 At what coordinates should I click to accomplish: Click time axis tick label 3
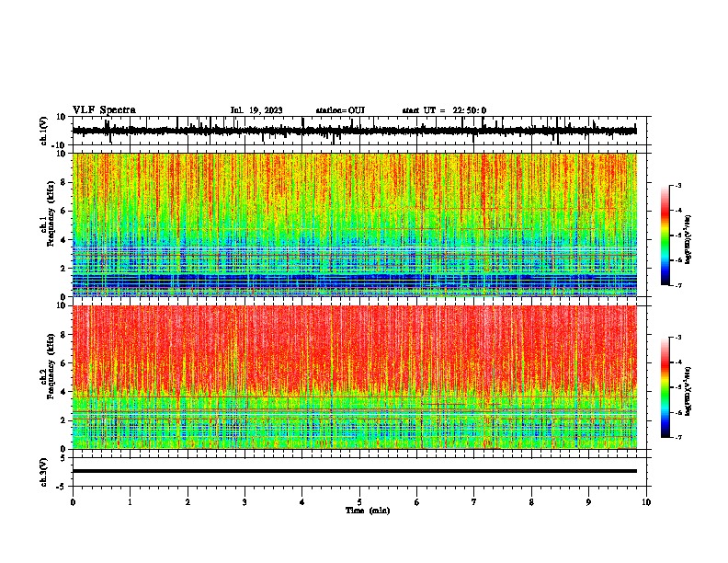coord(245,502)
